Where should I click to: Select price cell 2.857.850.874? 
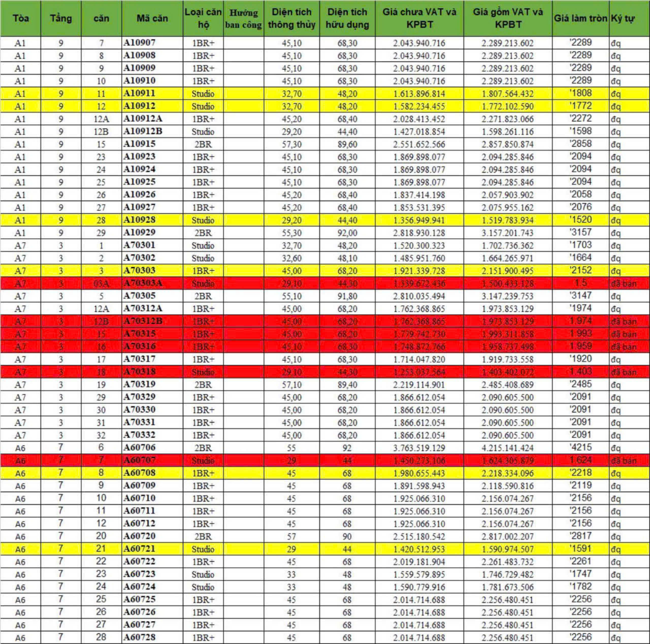(507, 144)
